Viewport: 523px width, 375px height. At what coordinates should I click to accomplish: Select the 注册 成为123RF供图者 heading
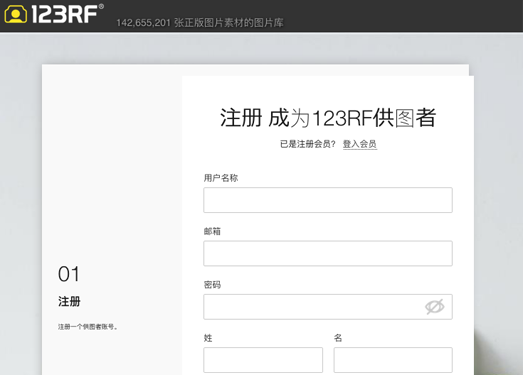pos(328,118)
